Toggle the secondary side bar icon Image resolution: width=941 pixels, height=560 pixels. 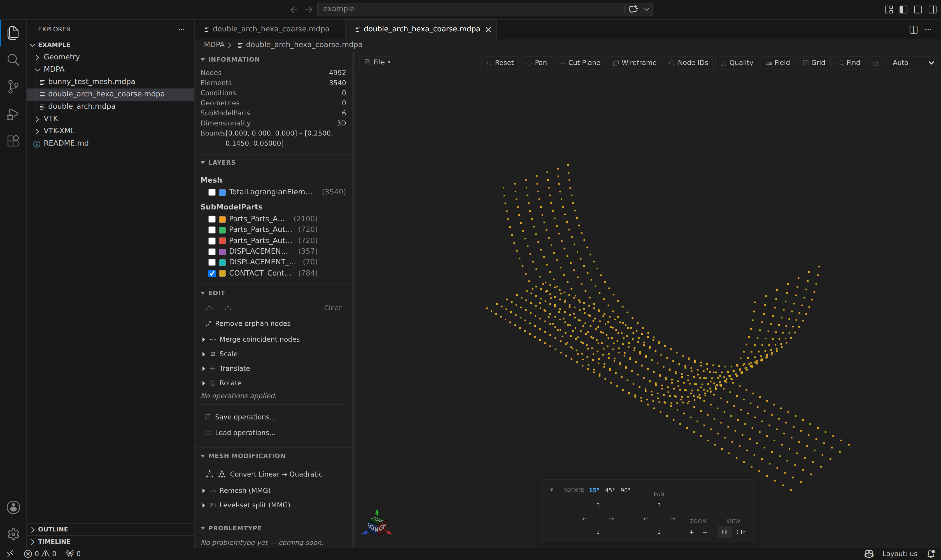coord(932,10)
